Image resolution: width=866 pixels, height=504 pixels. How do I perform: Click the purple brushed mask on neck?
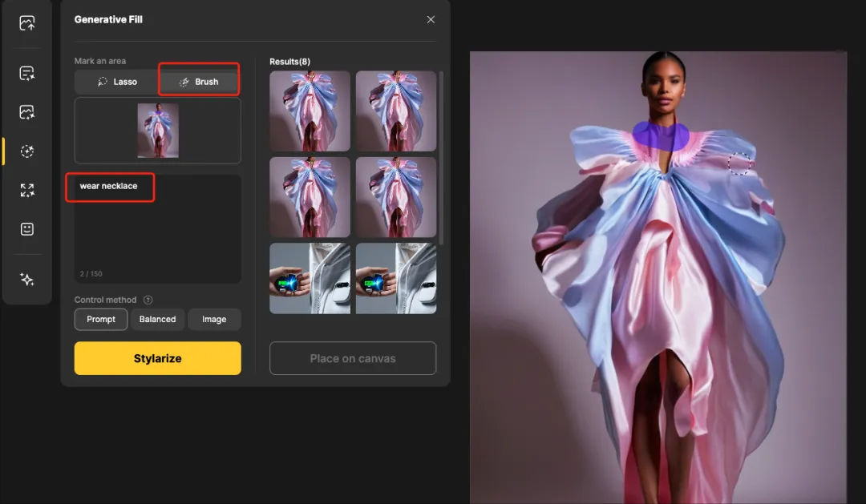point(660,136)
